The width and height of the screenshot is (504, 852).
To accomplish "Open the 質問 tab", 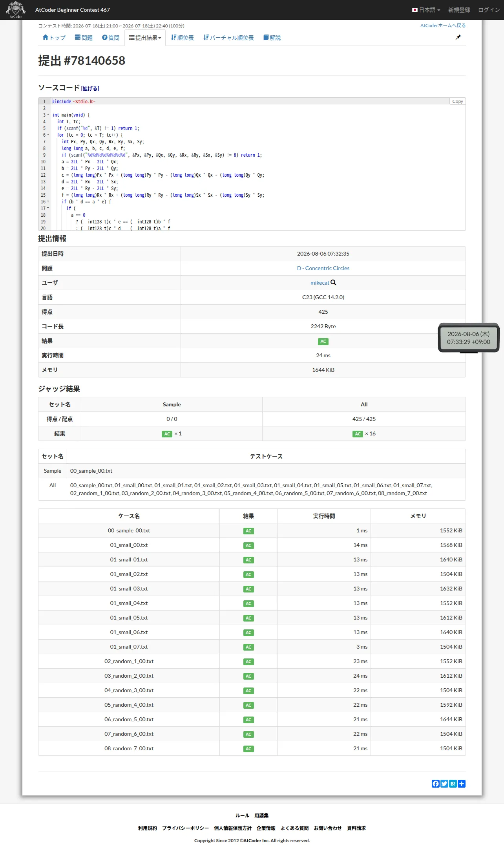I will [111, 38].
